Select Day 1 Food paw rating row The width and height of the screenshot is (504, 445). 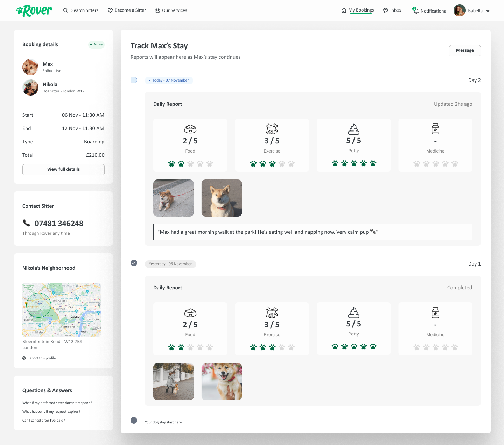click(x=190, y=347)
